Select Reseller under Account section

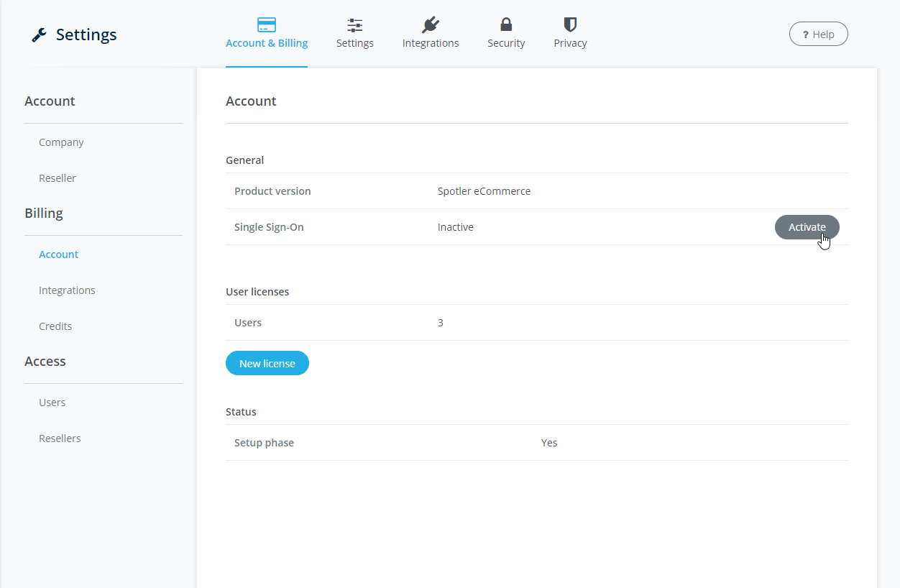coord(58,178)
